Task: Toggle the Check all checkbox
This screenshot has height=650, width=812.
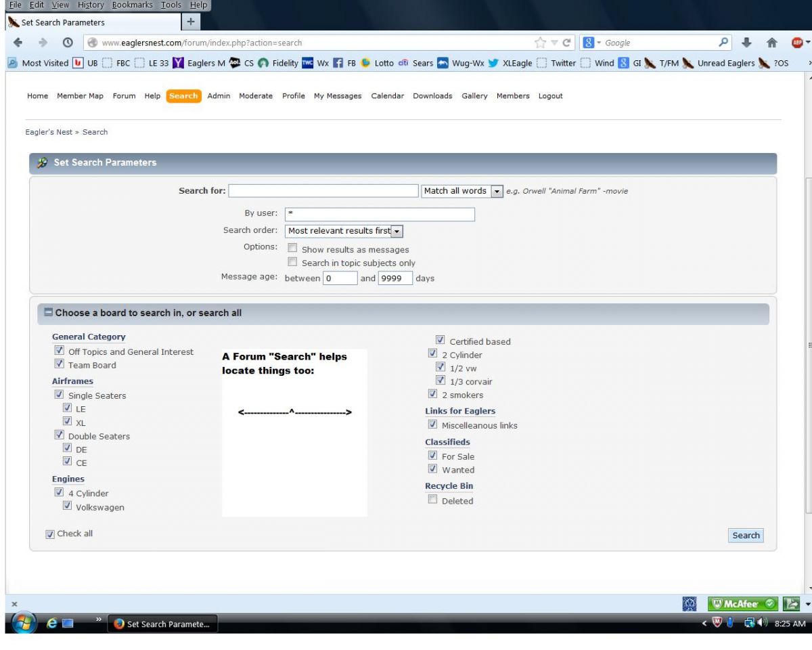Action: (x=50, y=534)
